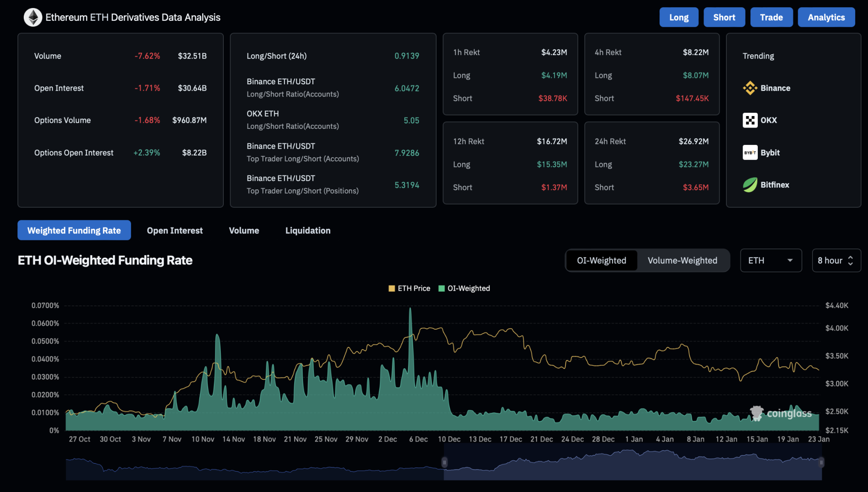Click the right range slider handle
The width and height of the screenshot is (868, 492).
click(821, 462)
